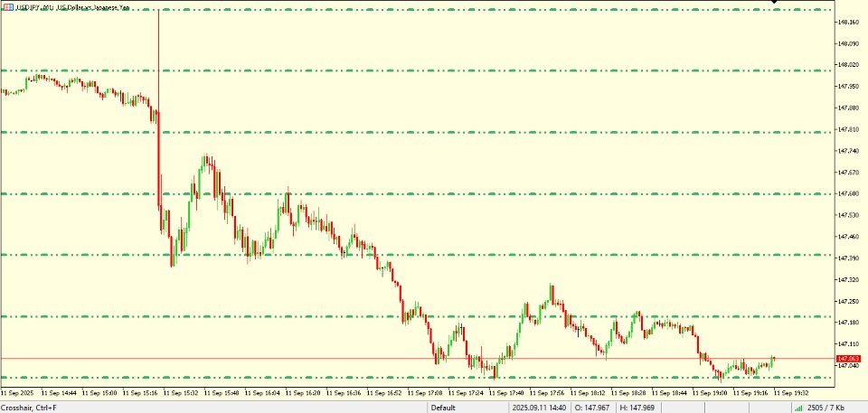Click the Default profile status field
Screen dimensions: 868x413
(x=443, y=408)
